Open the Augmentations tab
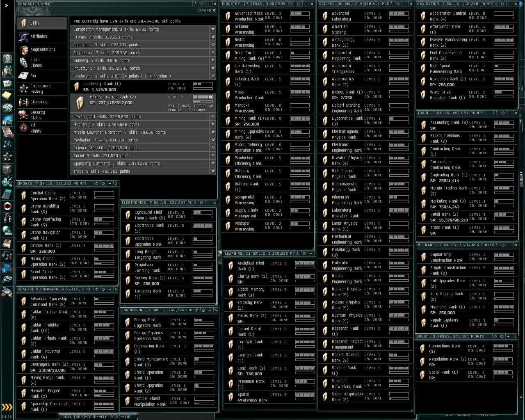 pos(42,49)
